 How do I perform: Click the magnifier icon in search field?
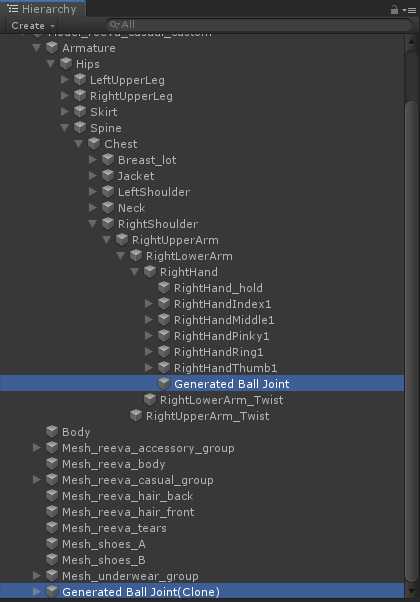pos(114,25)
